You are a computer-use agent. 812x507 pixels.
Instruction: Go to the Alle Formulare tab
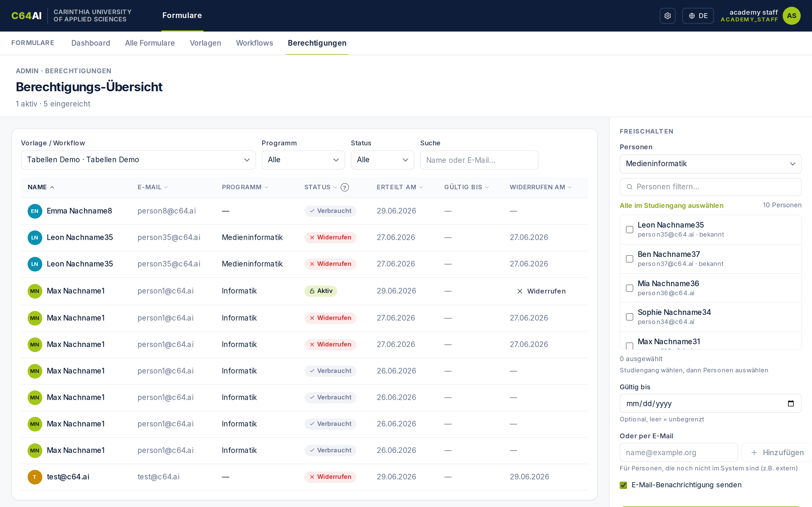pos(150,43)
